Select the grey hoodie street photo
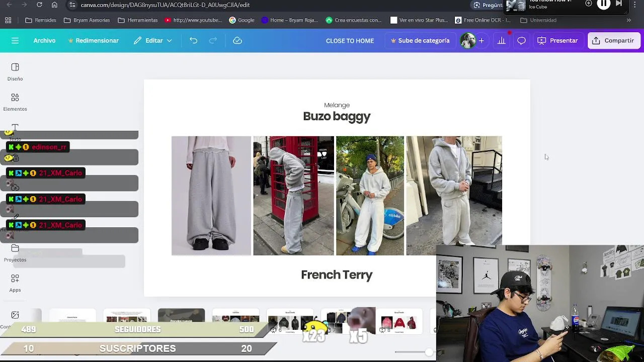Image resolution: width=644 pixels, height=362 pixels. [454, 196]
